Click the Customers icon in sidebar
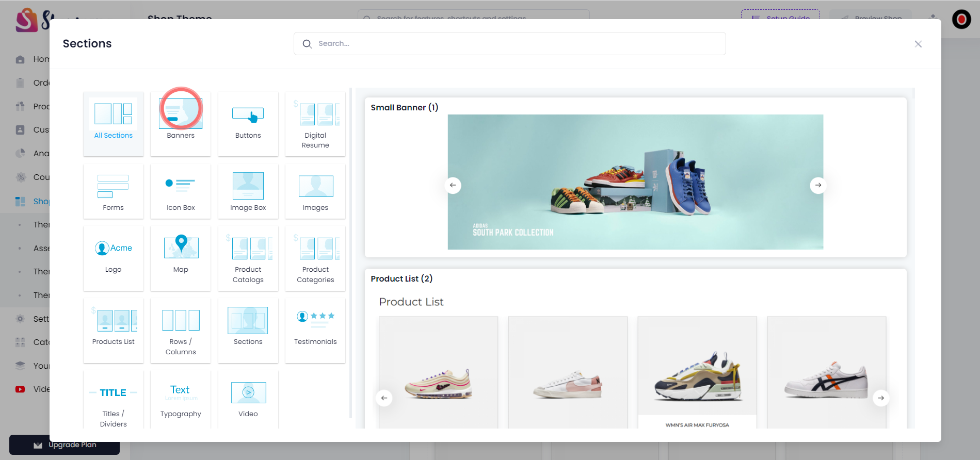Viewport: 980px width, 460px height. 20,130
